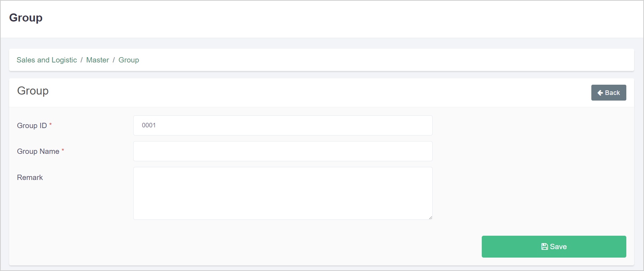644x271 pixels.
Task: Focus the empty Group Name input
Action: pos(282,151)
